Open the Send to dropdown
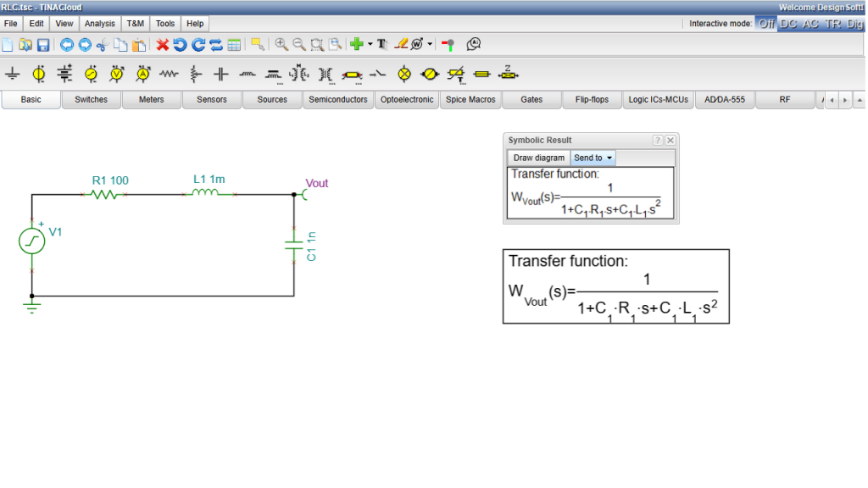 pyautogui.click(x=593, y=158)
